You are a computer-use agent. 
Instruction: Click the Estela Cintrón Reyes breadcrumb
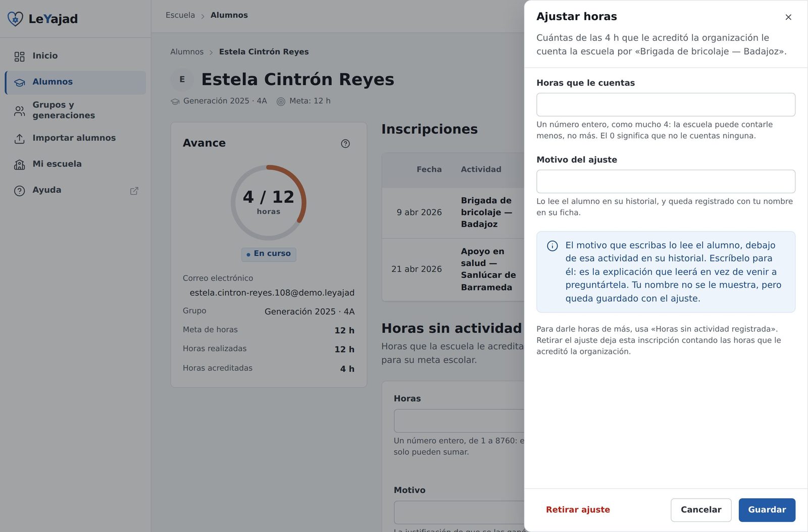pyautogui.click(x=264, y=51)
